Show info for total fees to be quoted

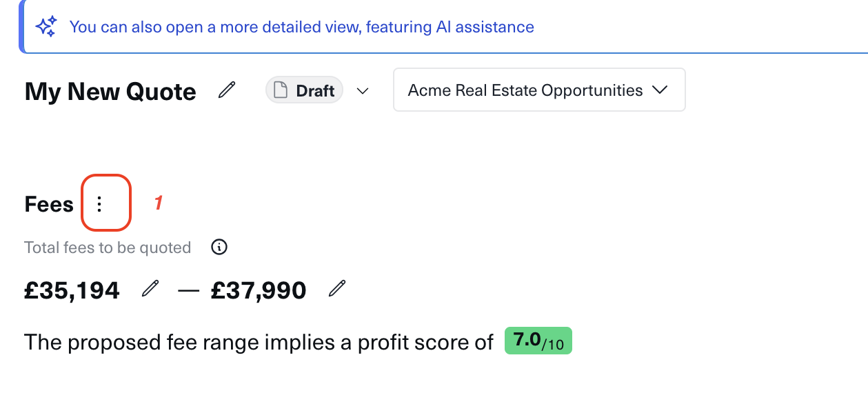(219, 247)
